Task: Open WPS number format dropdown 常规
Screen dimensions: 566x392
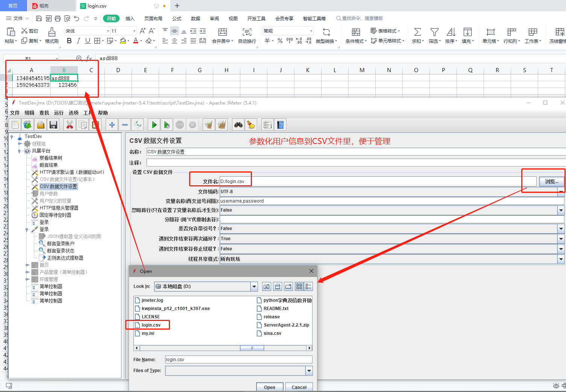Action: 311,31
